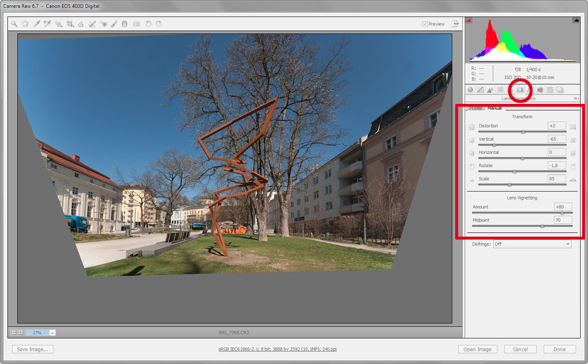This screenshot has height=364, width=588.
Task: Select the Hand tool
Action: tap(25, 24)
